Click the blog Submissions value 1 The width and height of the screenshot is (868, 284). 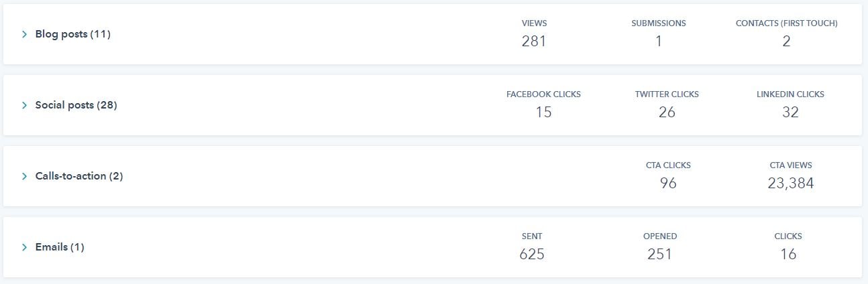659,42
